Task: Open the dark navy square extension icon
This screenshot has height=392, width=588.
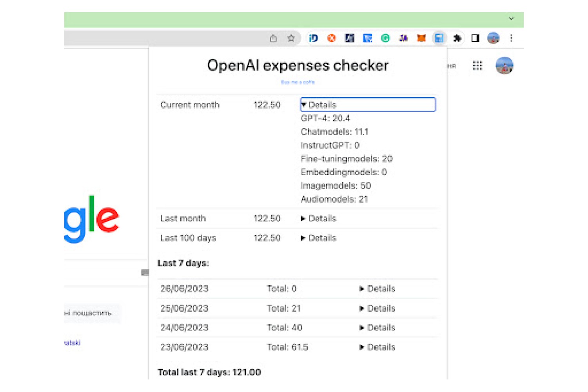Action: click(x=349, y=38)
